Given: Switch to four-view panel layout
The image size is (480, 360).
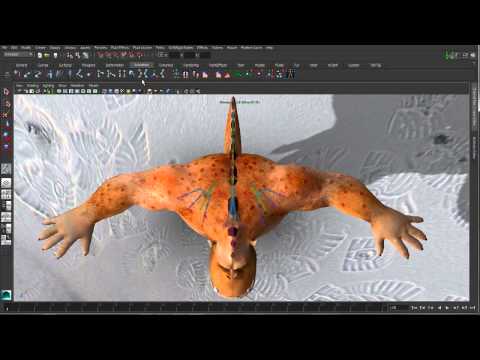Looking at the screenshot, I should click(6, 194).
